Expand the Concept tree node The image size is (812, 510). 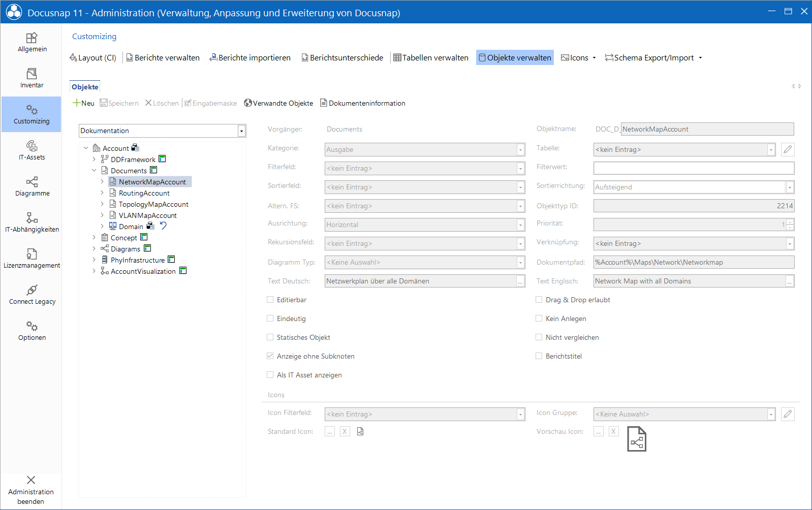[x=94, y=238]
